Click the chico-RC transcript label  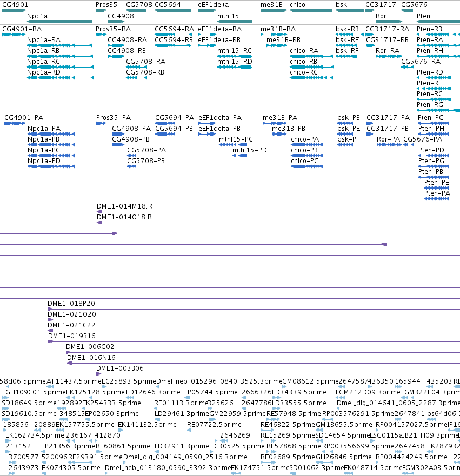[x=304, y=72]
